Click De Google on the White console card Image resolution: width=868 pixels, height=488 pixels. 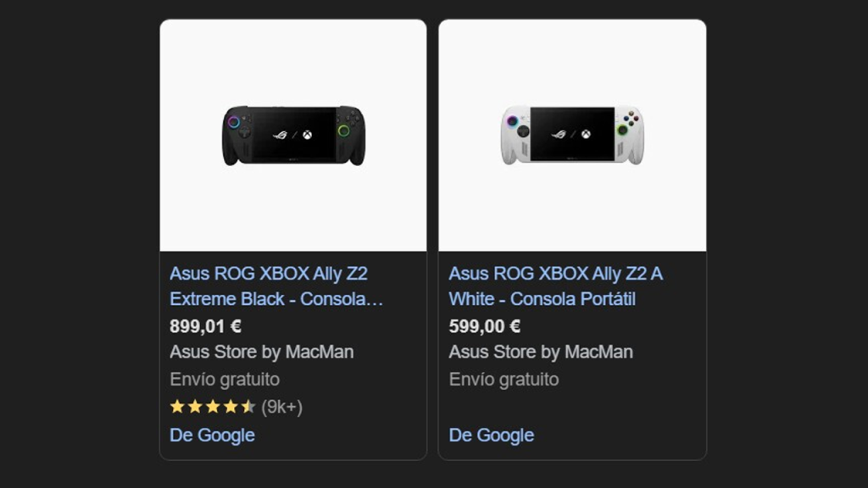coord(492,435)
